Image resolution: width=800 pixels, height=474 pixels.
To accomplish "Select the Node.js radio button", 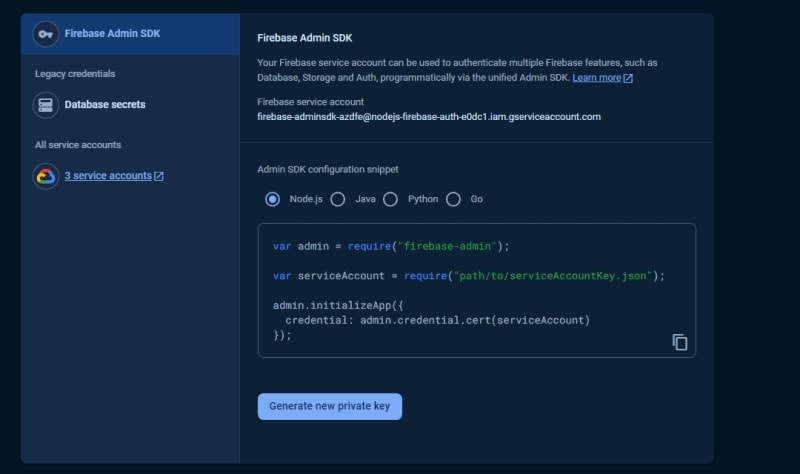I will (x=272, y=199).
